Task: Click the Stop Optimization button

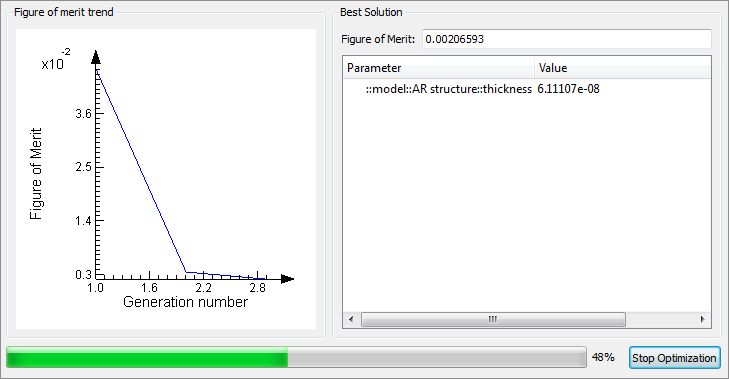Action: pos(675,358)
